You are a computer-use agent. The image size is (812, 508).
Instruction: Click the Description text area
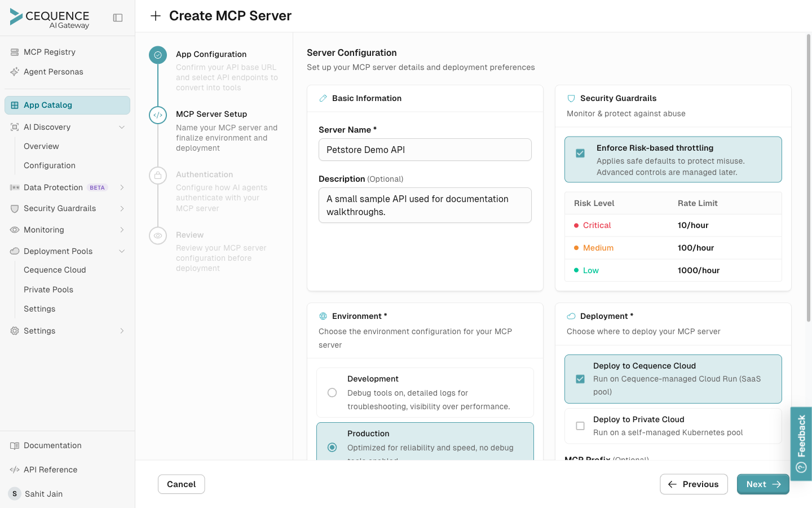(x=425, y=205)
